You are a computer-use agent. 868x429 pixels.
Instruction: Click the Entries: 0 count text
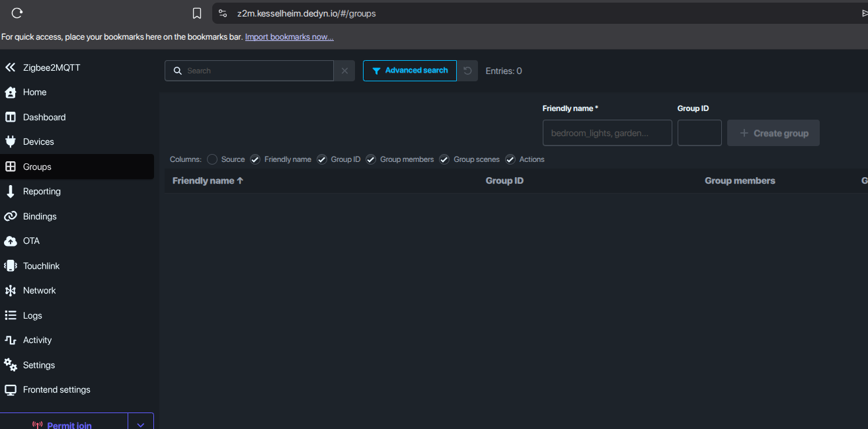504,71
